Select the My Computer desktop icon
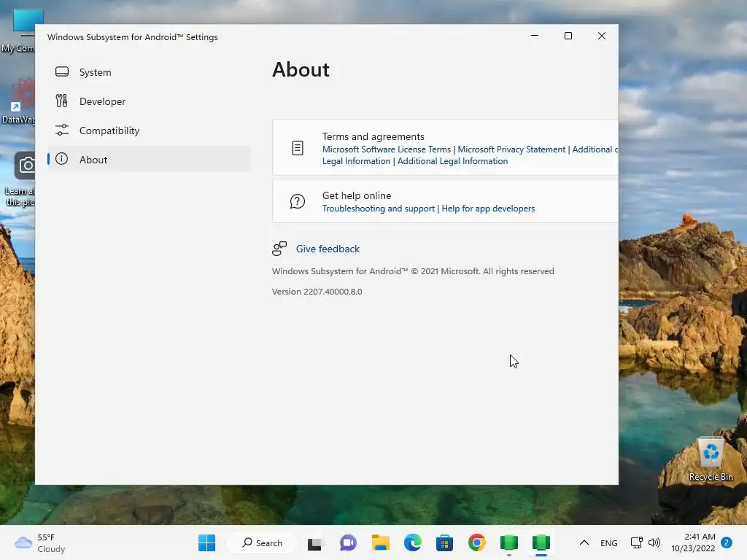The image size is (747, 560). [x=19, y=31]
